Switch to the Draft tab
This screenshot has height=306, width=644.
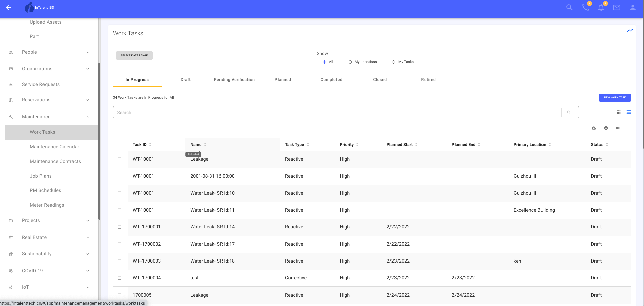[x=185, y=80]
